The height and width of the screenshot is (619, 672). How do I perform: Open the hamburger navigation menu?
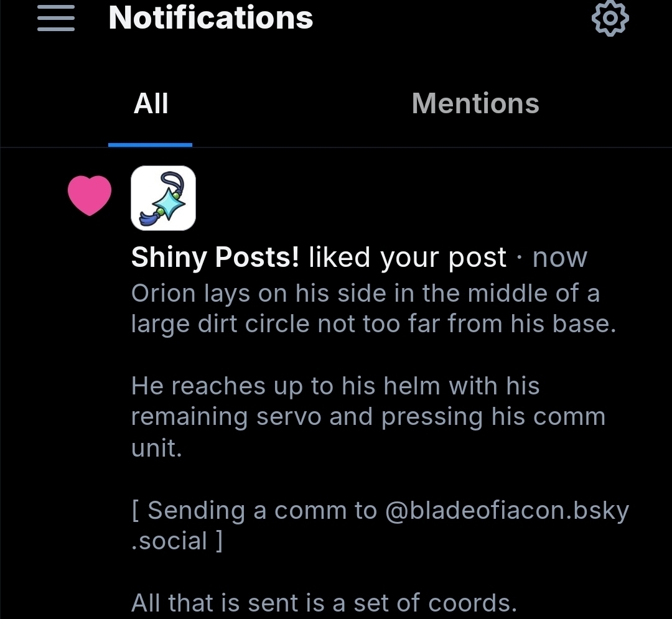tap(56, 19)
